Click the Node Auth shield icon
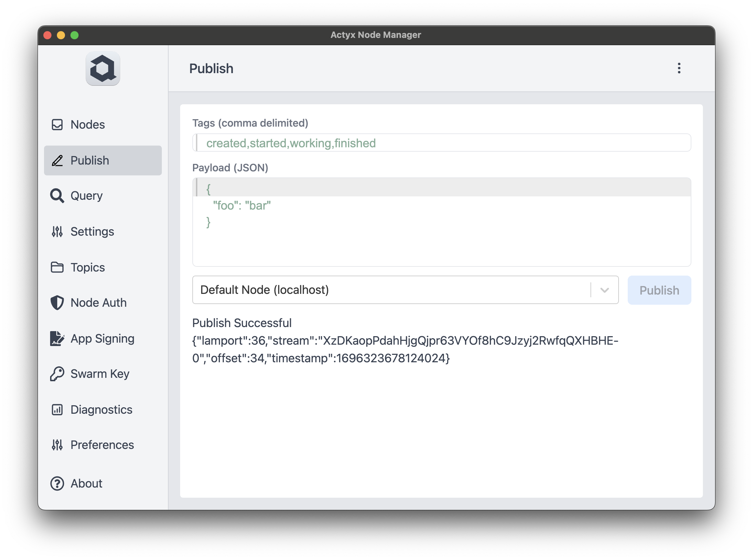The width and height of the screenshot is (753, 560). click(57, 303)
